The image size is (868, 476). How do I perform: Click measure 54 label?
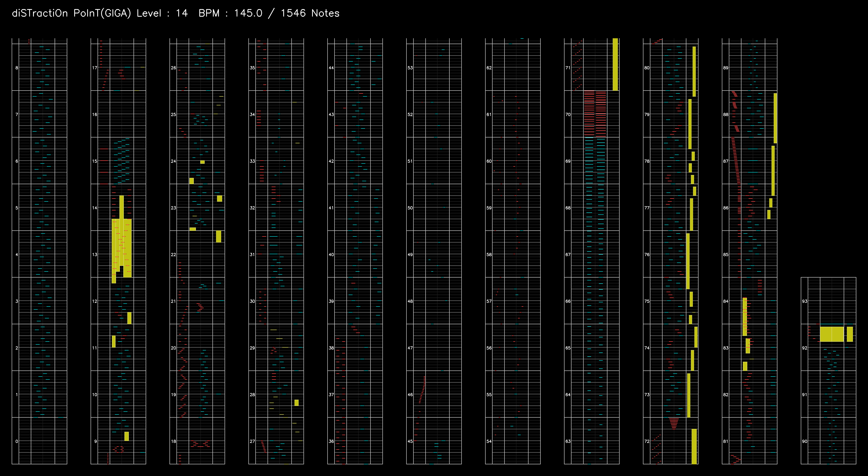point(489,441)
